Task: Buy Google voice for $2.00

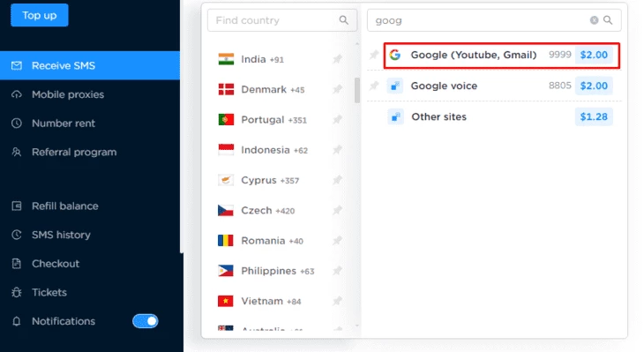Action: tap(594, 86)
